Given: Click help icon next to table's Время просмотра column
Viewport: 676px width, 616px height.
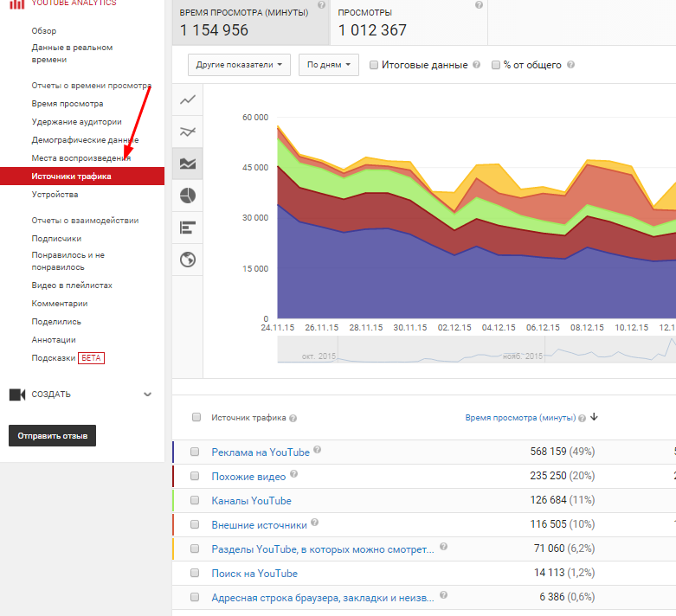Looking at the screenshot, I should (582, 418).
